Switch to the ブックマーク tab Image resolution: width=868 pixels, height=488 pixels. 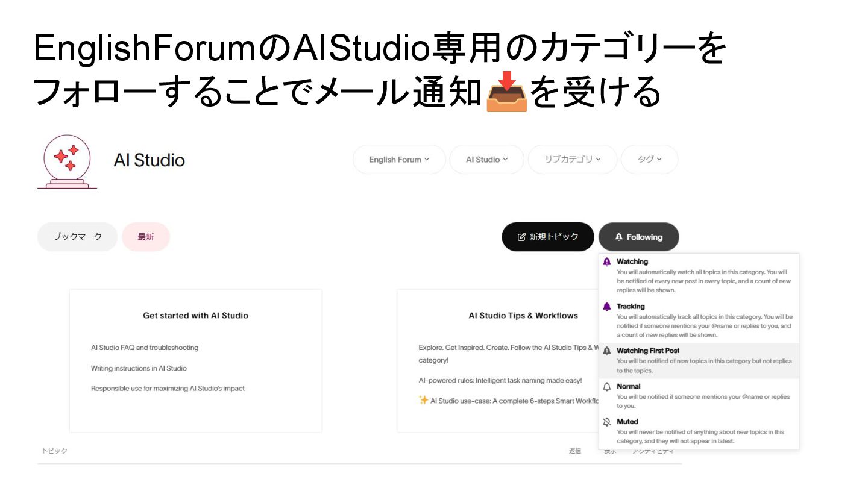click(x=77, y=237)
